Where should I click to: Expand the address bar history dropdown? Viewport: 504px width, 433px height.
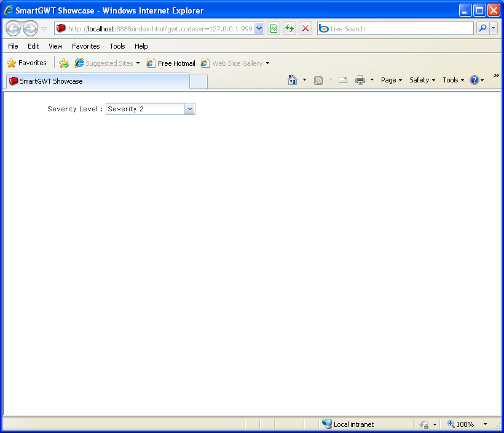pos(259,29)
